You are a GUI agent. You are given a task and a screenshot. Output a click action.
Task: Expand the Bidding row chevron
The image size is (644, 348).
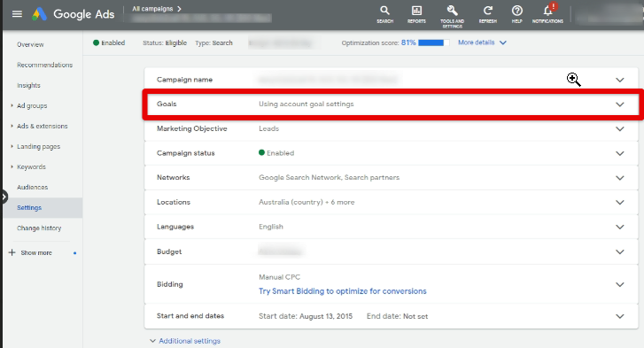click(x=620, y=284)
